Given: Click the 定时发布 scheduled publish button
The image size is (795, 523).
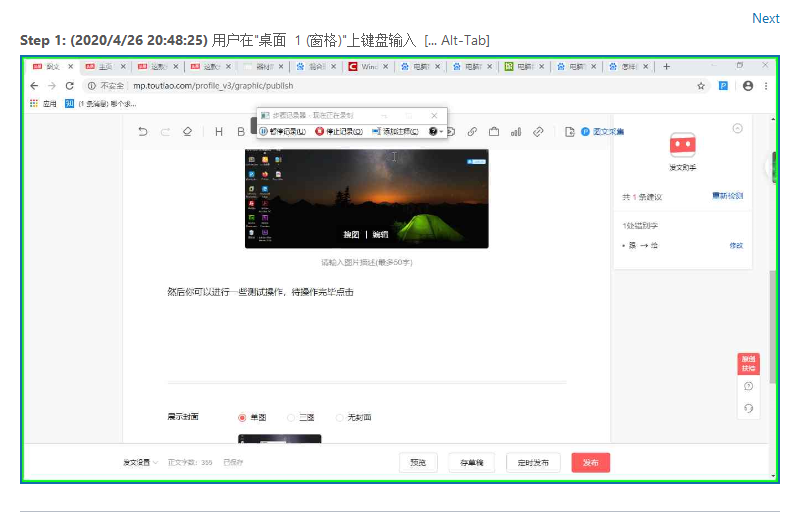Looking at the screenshot, I should [533, 462].
